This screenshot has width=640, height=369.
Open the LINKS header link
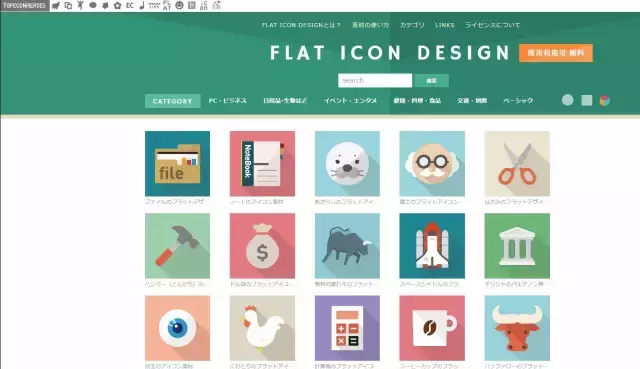[444, 25]
